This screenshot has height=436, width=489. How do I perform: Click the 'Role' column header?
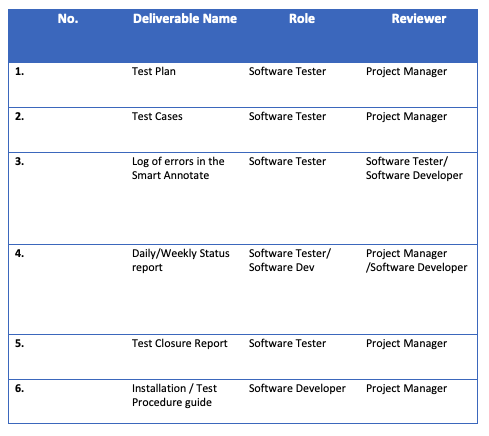(302, 19)
